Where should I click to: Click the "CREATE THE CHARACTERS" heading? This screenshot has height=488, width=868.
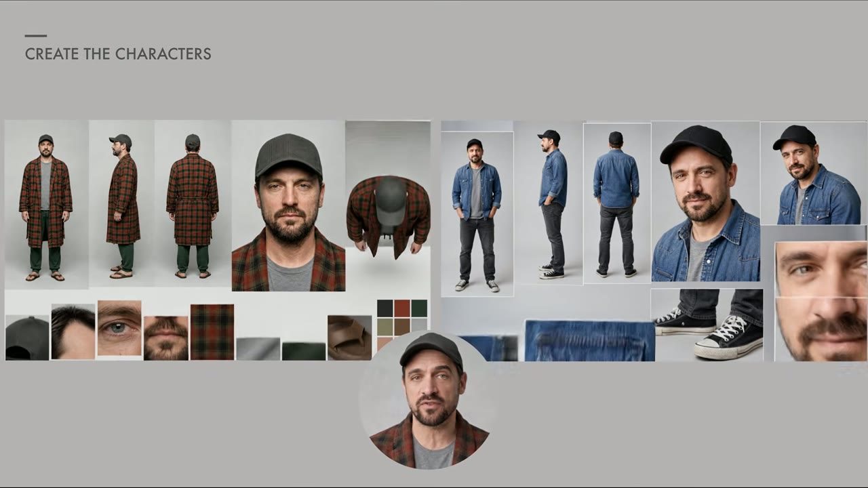tap(118, 54)
